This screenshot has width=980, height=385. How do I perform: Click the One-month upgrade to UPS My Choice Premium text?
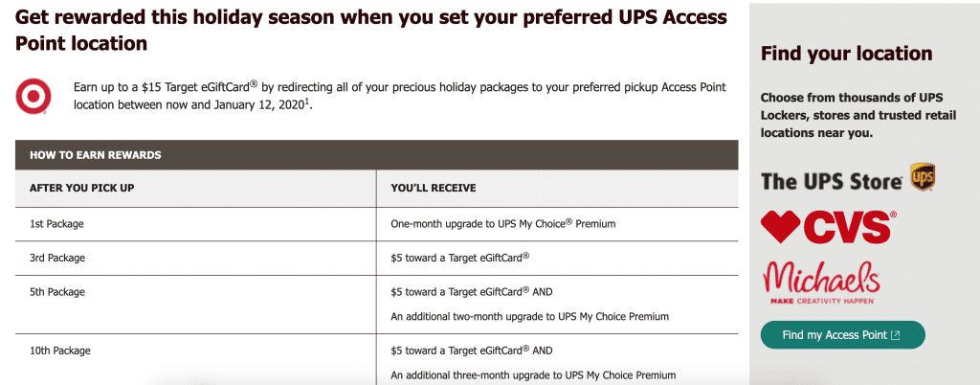point(503,223)
